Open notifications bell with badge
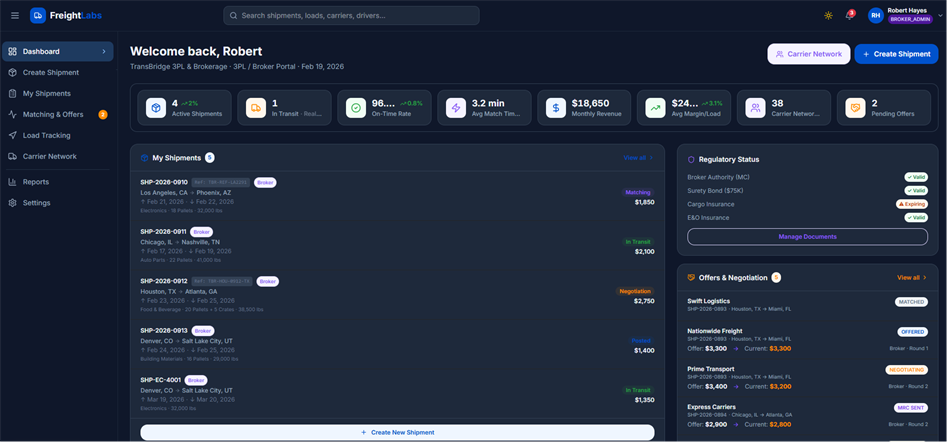The image size is (947, 442). [849, 15]
